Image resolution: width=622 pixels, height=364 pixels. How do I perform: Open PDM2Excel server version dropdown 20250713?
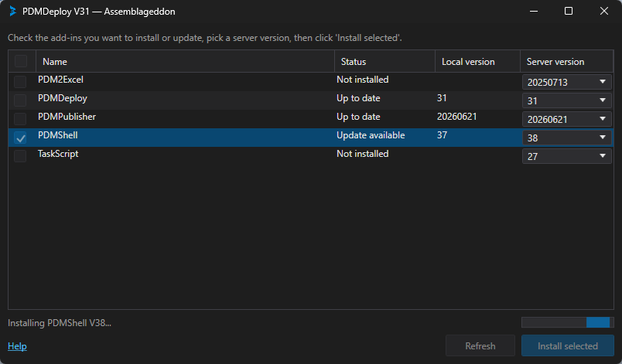(566, 82)
